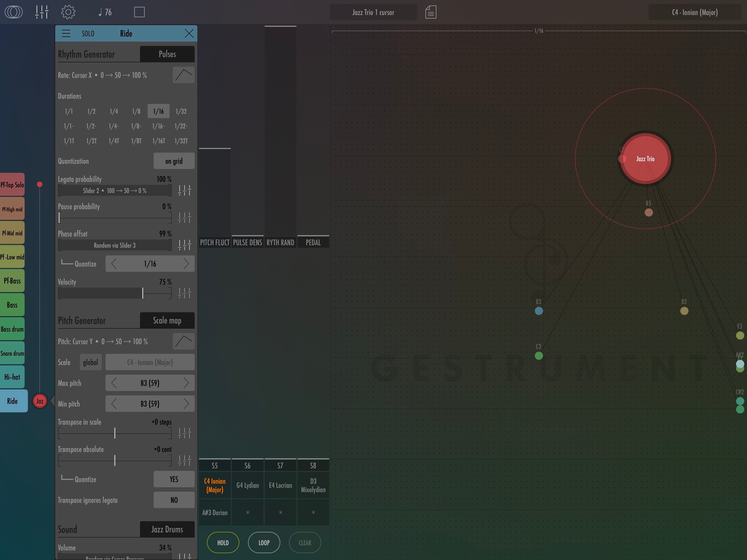Increase Max pitch with right arrow

[186, 383]
